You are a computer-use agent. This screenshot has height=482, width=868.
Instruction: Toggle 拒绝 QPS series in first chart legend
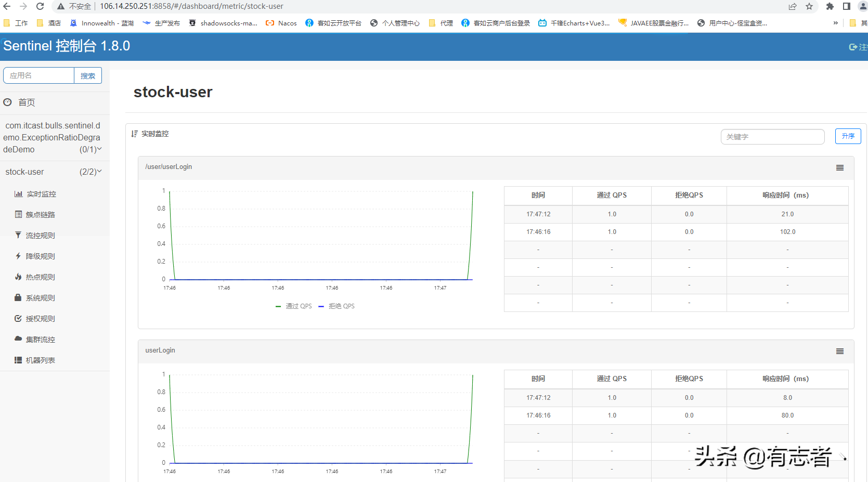(336, 306)
